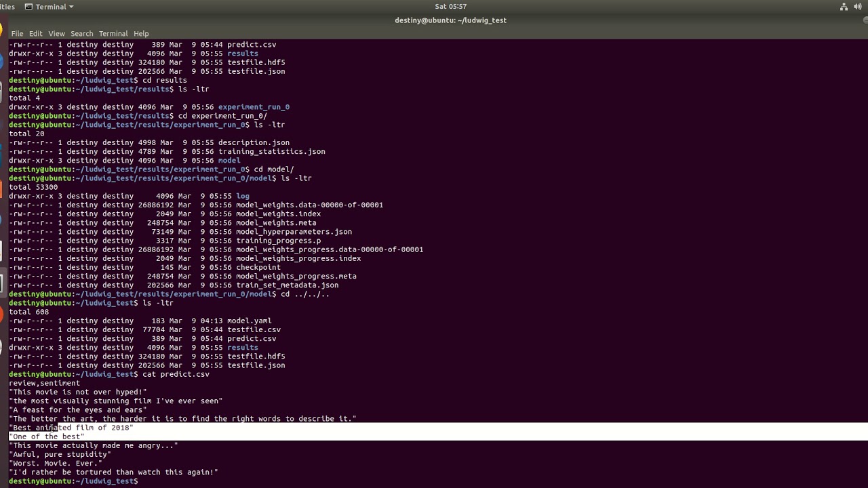Click the line "One of the best"

click(x=47, y=436)
